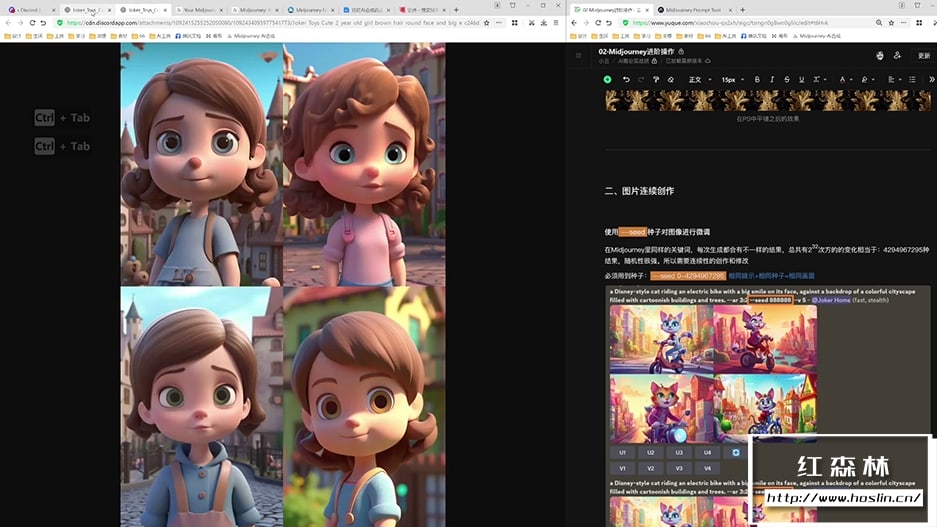Toggle italic formatting in Yuque toolbar
937x527 pixels.
[772, 79]
